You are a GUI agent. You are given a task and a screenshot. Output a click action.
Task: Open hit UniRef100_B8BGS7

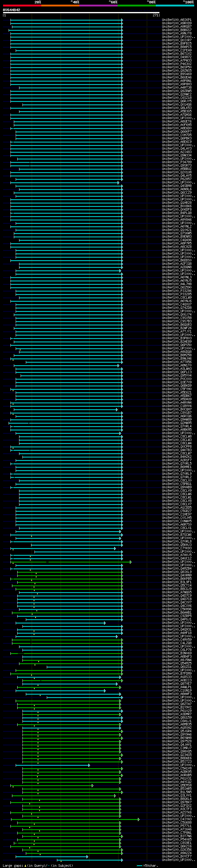tap(177, 30)
